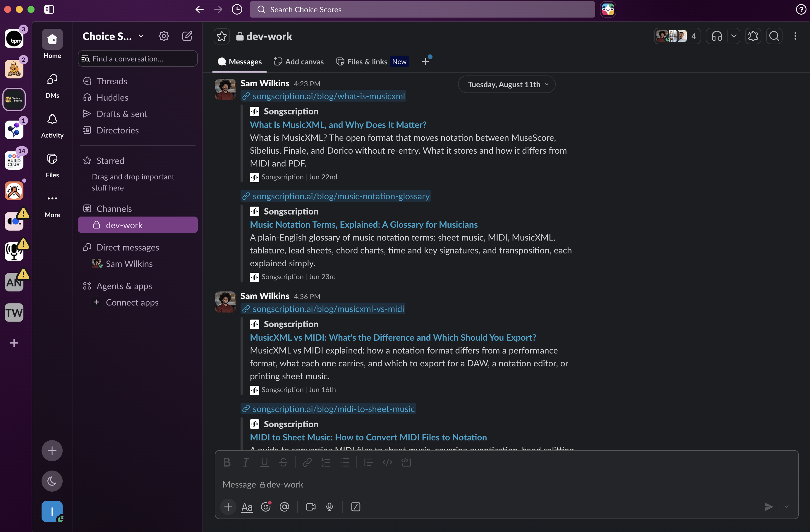Image resolution: width=810 pixels, height=532 pixels.
Task: Click Connect apps
Action: (138, 302)
